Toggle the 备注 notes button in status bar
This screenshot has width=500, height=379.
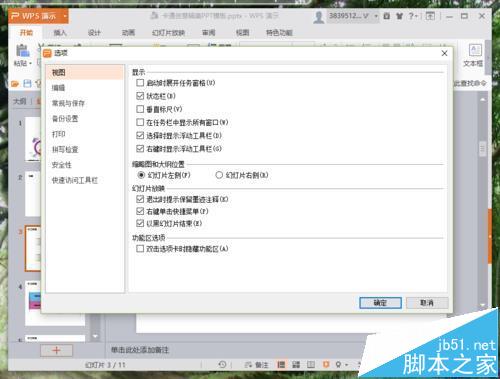[x=257, y=365]
